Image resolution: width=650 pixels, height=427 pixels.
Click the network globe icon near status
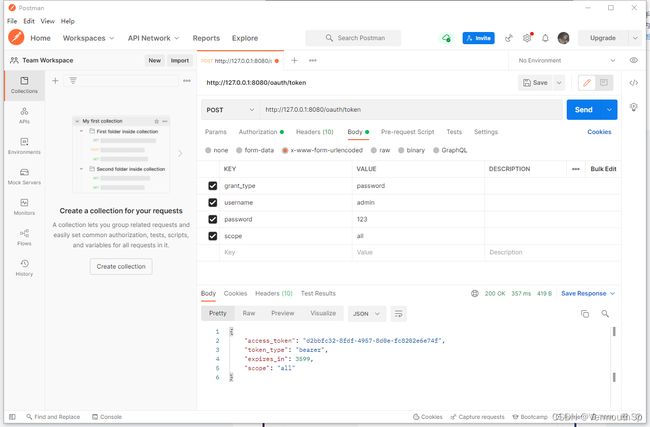tap(475, 294)
